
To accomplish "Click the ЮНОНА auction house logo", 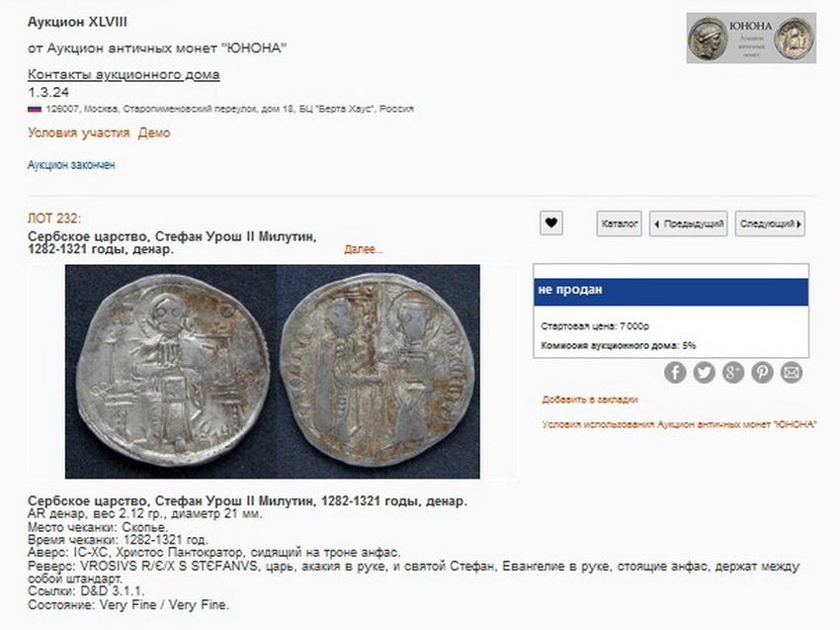I will [751, 38].
